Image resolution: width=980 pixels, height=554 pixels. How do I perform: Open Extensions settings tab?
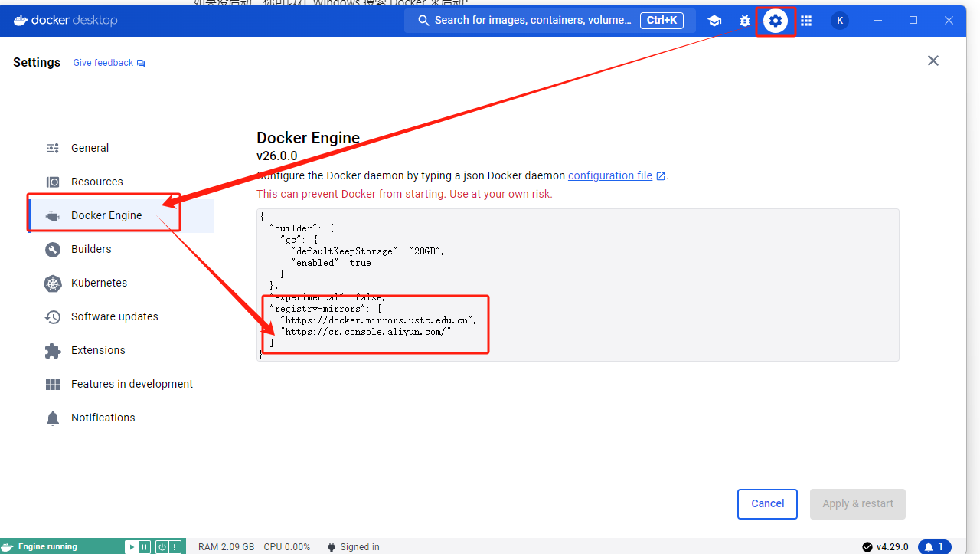pyautogui.click(x=120, y=350)
